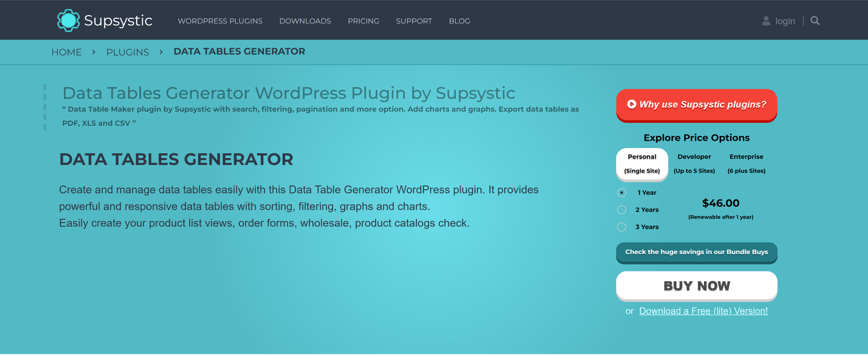Go to the Pricing page
This screenshot has height=356, width=868.
363,21
